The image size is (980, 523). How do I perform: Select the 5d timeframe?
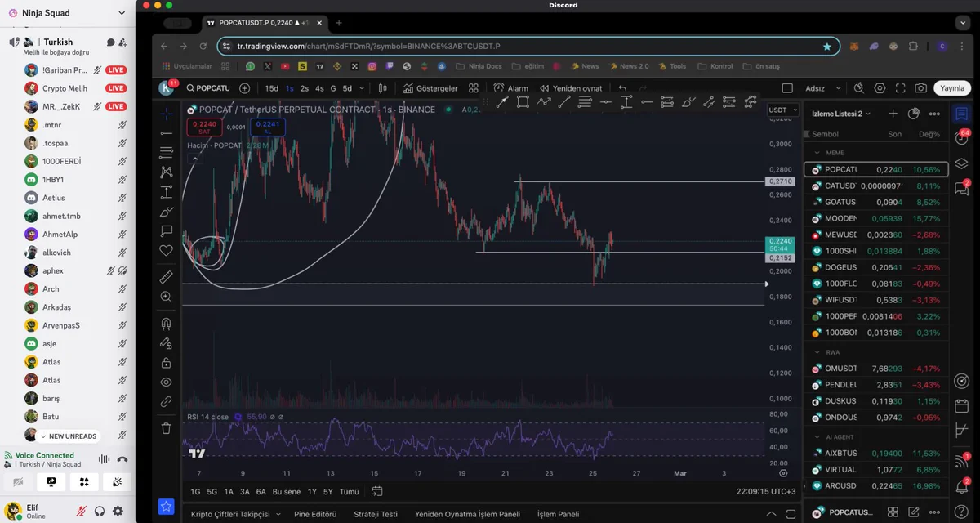347,88
